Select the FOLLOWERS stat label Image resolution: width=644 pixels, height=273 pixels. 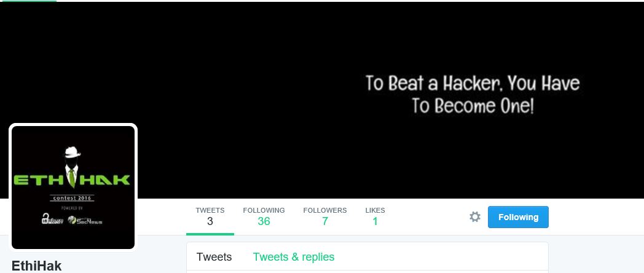[325, 210]
